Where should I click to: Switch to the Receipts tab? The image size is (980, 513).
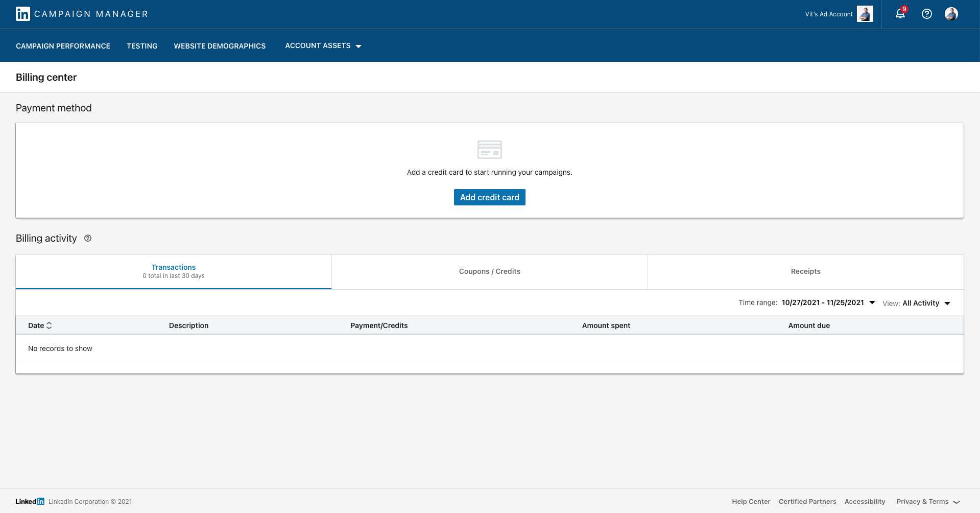[805, 271]
